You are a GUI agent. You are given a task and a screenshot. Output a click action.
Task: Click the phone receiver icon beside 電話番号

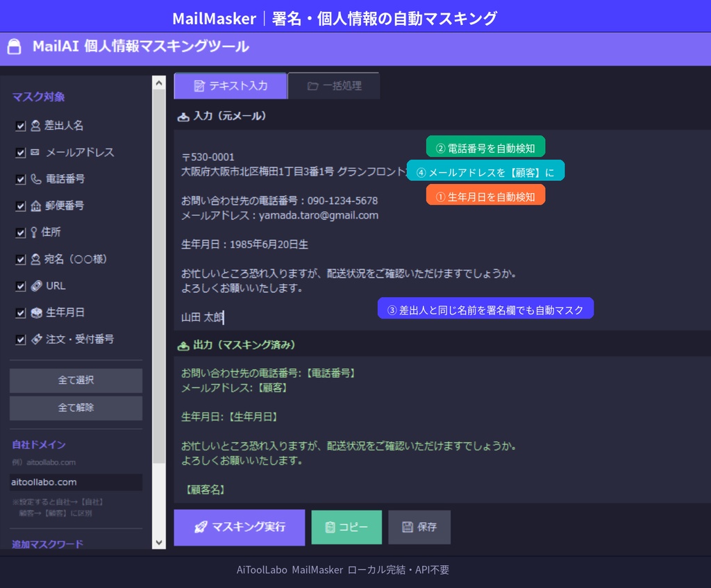pos(35,178)
